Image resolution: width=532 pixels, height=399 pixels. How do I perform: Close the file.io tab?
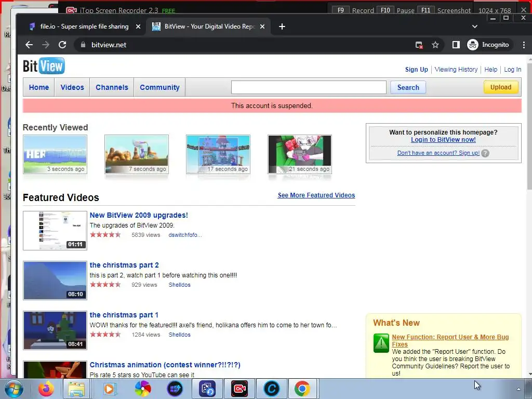tap(138, 26)
